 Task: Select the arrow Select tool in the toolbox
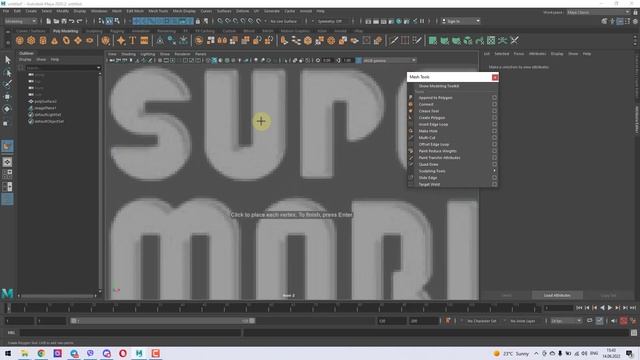click(7, 60)
